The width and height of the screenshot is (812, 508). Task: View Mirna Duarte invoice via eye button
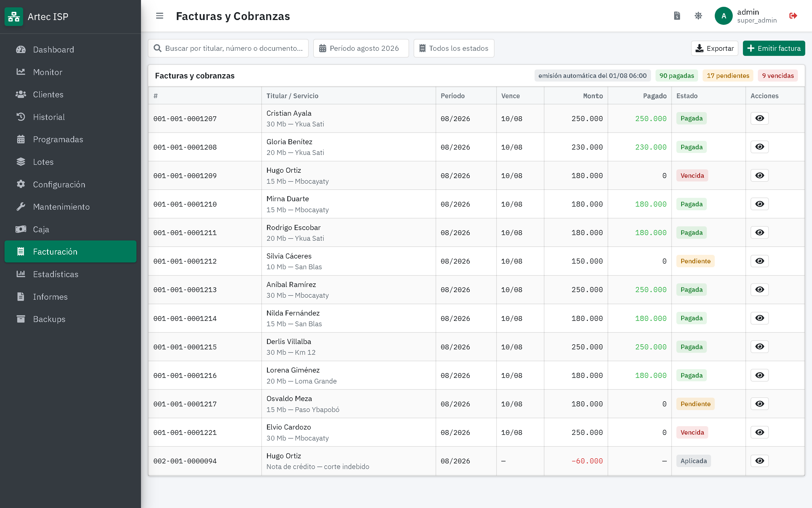[760, 204]
